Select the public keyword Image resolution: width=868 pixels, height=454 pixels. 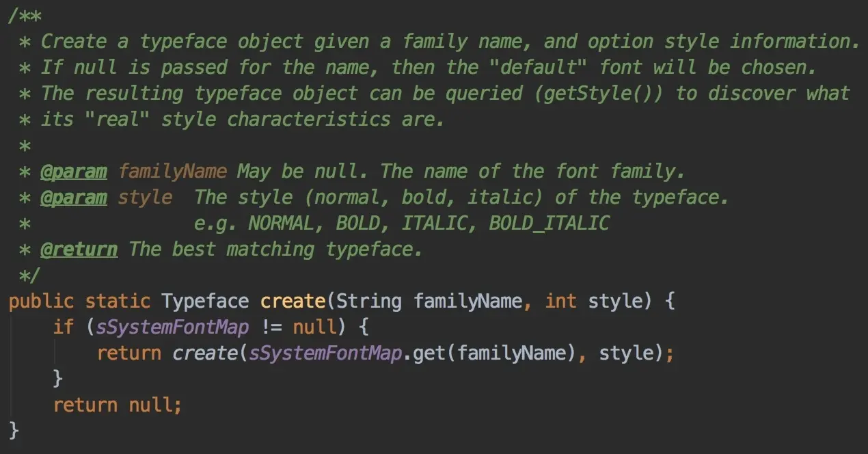coord(41,301)
